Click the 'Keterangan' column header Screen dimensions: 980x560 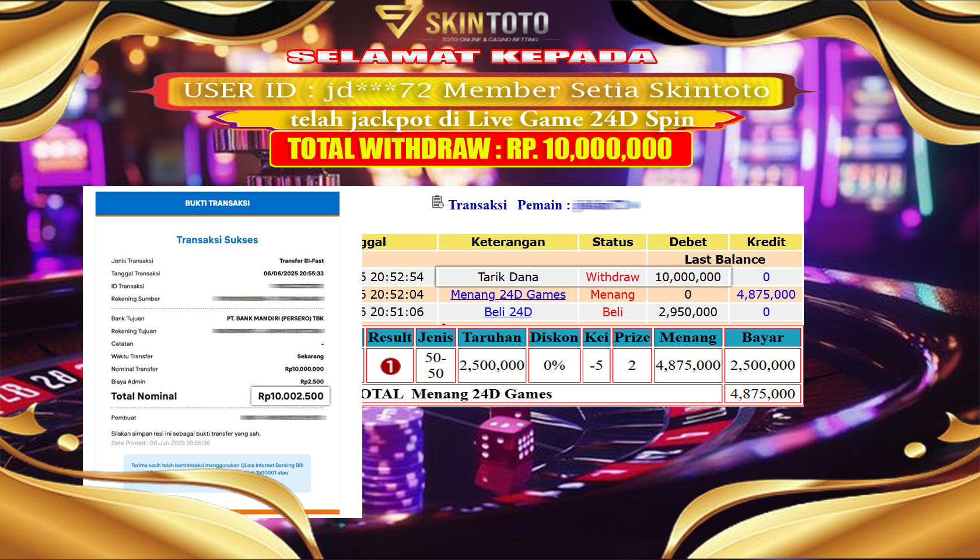(508, 242)
